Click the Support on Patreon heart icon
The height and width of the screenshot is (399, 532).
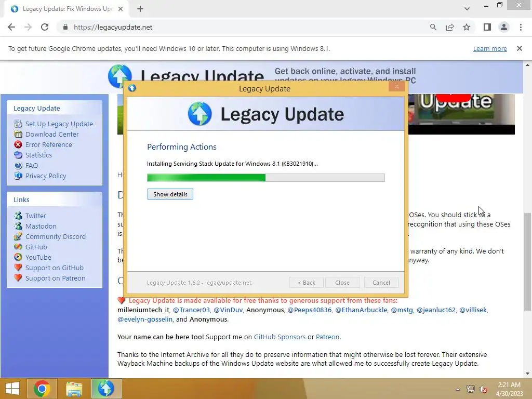pyautogui.click(x=18, y=278)
